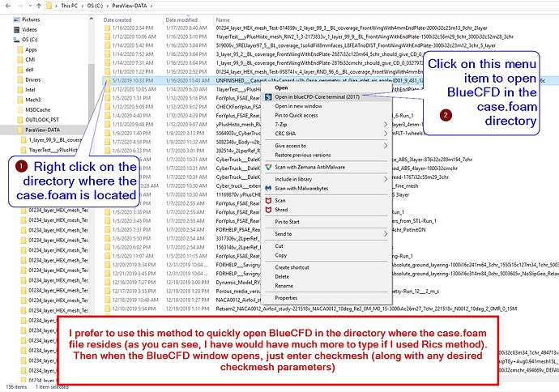
Task: Open CMI folder in navigation pane
Action: [x=30, y=59]
